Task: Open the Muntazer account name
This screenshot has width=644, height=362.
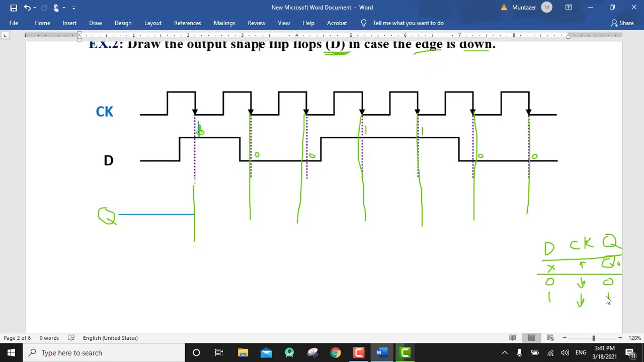Action: (524, 8)
